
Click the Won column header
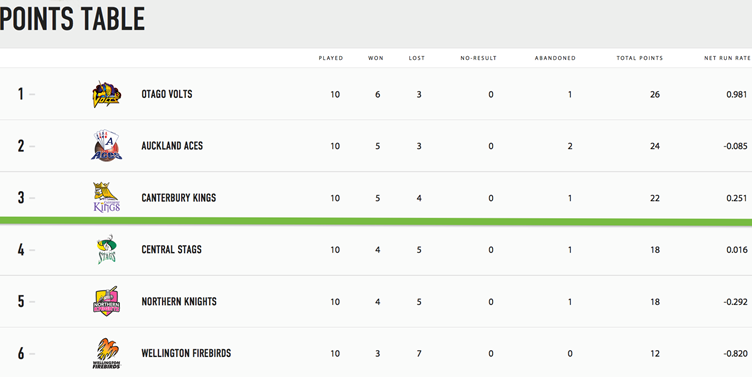point(376,58)
